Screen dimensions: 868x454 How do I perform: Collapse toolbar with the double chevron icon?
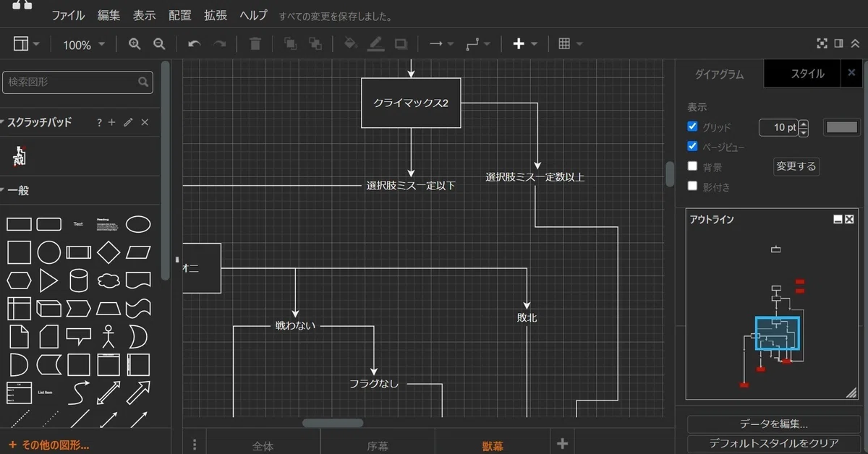(x=855, y=43)
